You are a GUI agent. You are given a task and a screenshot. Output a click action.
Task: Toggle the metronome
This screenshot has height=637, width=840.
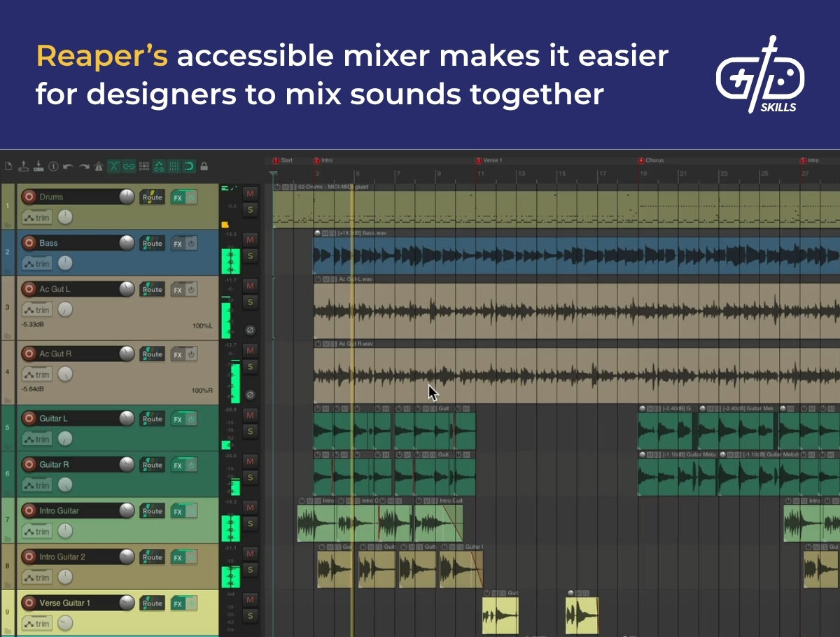(x=99, y=166)
